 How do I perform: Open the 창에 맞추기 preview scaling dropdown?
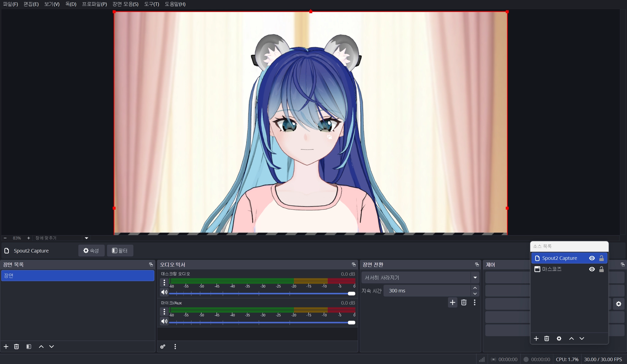coord(86,238)
